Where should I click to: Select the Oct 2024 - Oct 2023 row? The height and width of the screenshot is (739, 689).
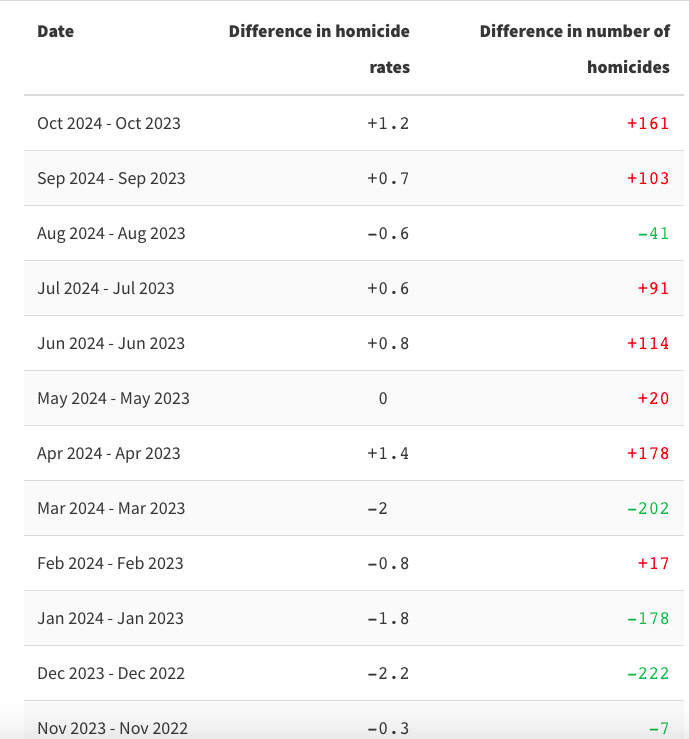tap(354, 123)
